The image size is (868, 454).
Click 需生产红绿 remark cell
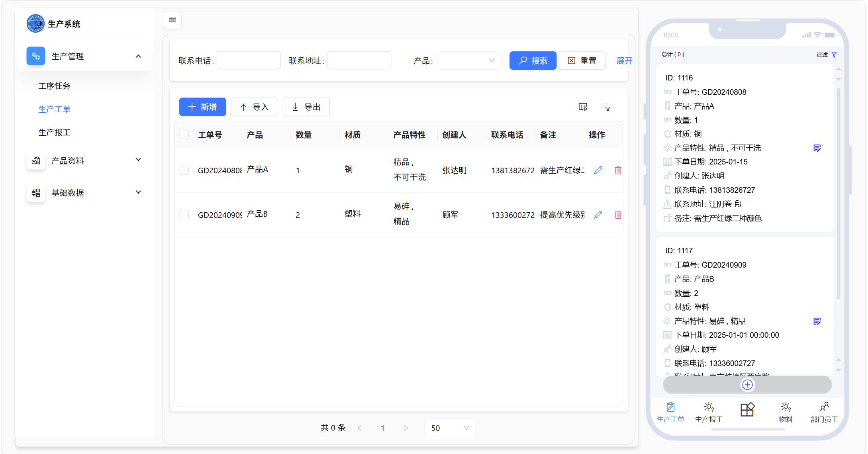click(562, 170)
